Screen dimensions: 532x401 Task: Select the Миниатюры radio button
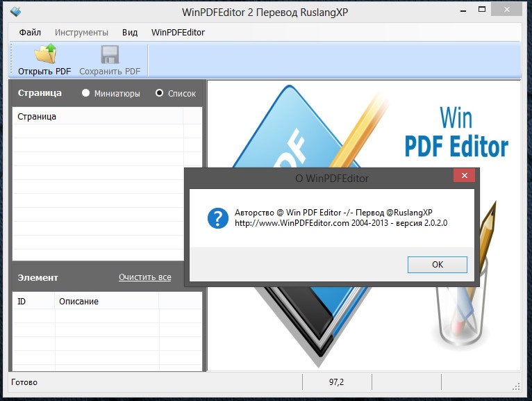click(x=86, y=93)
